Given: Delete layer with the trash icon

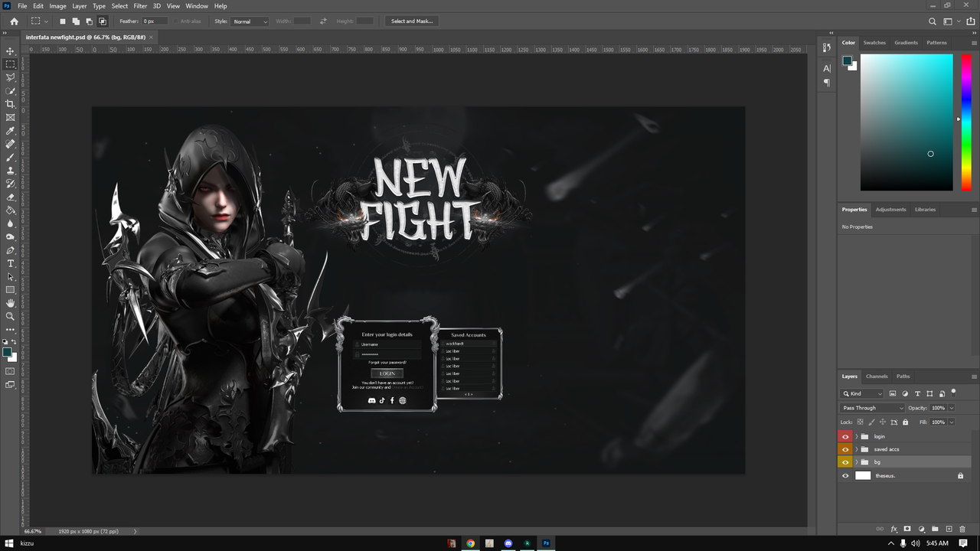Looking at the screenshot, I should 962,529.
